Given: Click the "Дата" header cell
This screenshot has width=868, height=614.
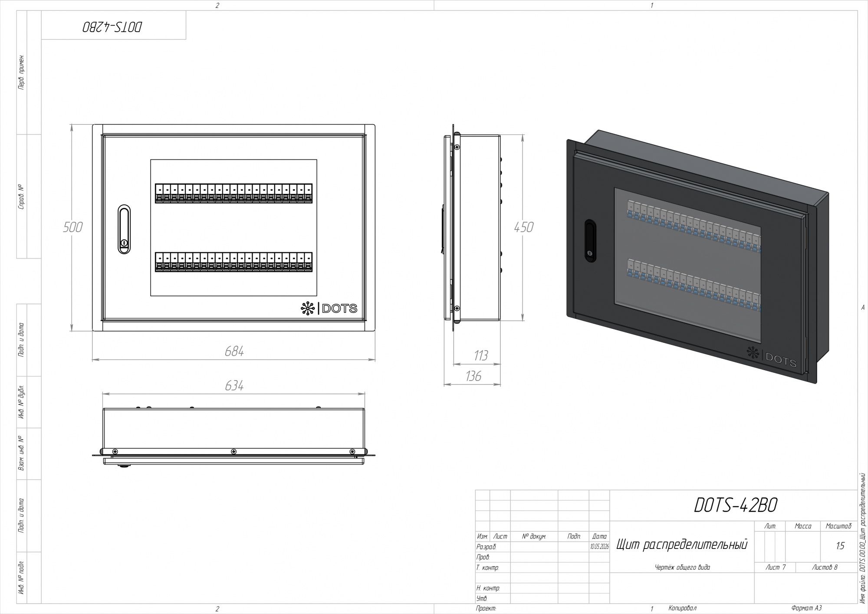Looking at the screenshot, I should click(x=599, y=537).
